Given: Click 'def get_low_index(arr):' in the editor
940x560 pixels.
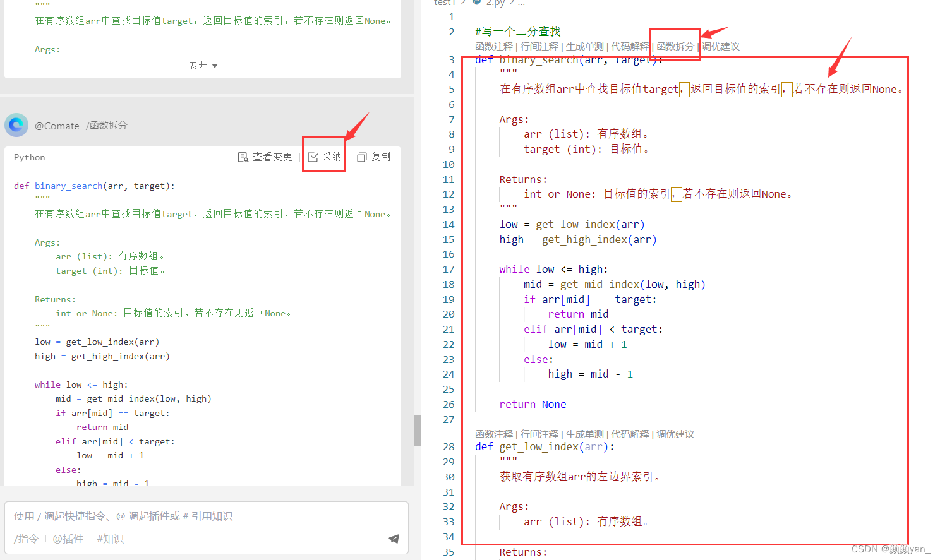Looking at the screenshot, I should [545, 446].
